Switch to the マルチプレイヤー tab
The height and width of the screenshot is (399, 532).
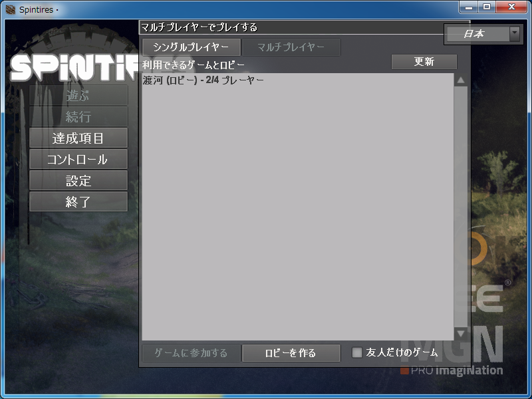(291, 47)
